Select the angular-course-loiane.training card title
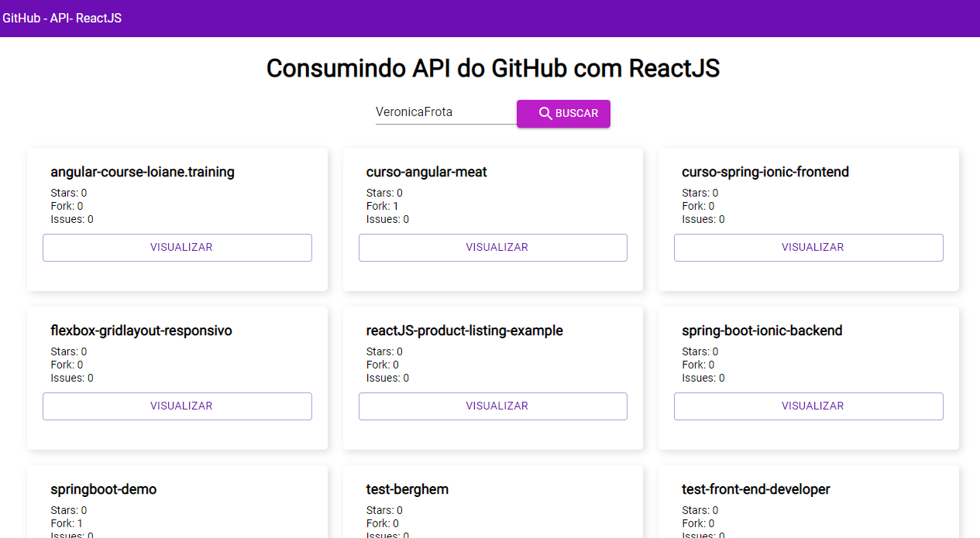 tap(143, 172)
